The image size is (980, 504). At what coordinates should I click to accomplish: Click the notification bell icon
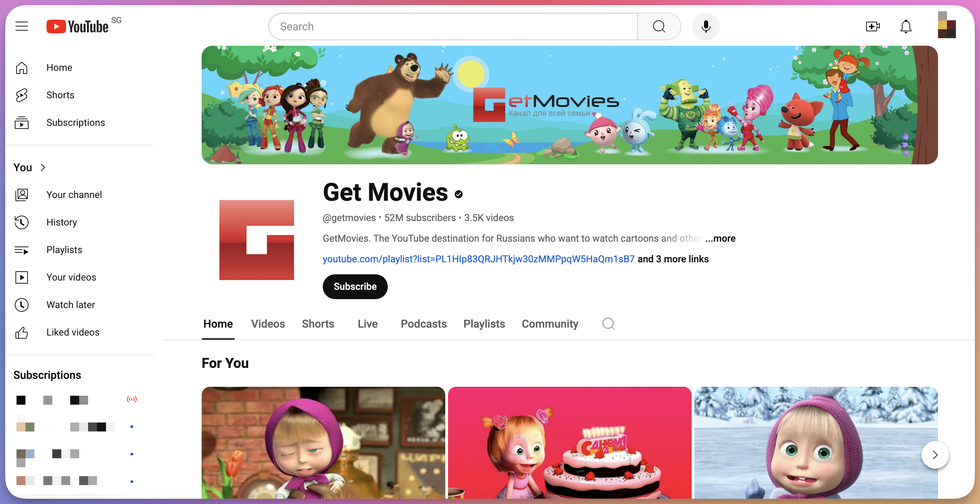pos(905,26)
